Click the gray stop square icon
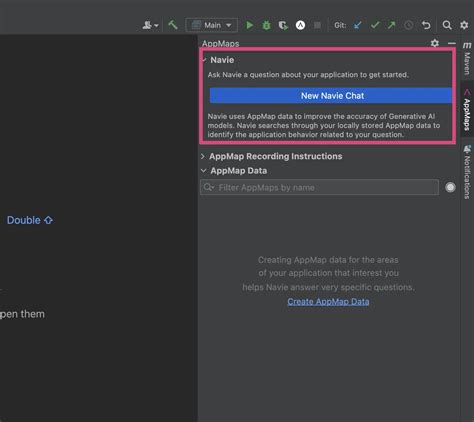The width and height of the screenshot is (474, 422). click(317, 25)
